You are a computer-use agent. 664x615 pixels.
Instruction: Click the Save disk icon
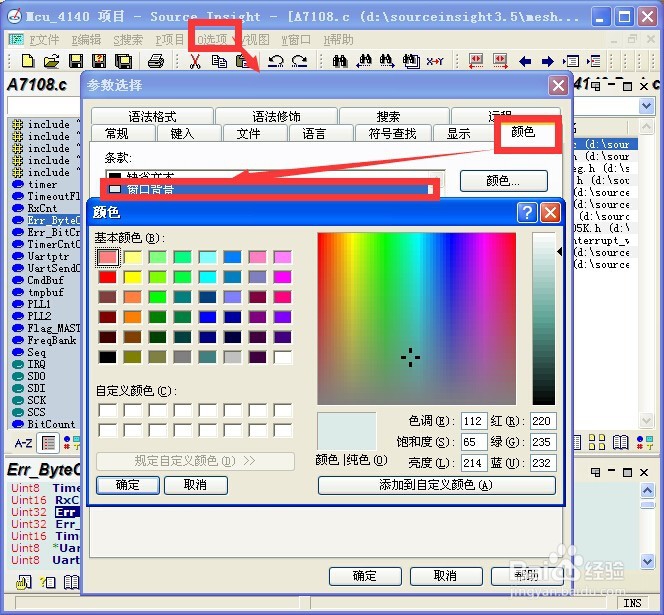click(x=76, y=61)
